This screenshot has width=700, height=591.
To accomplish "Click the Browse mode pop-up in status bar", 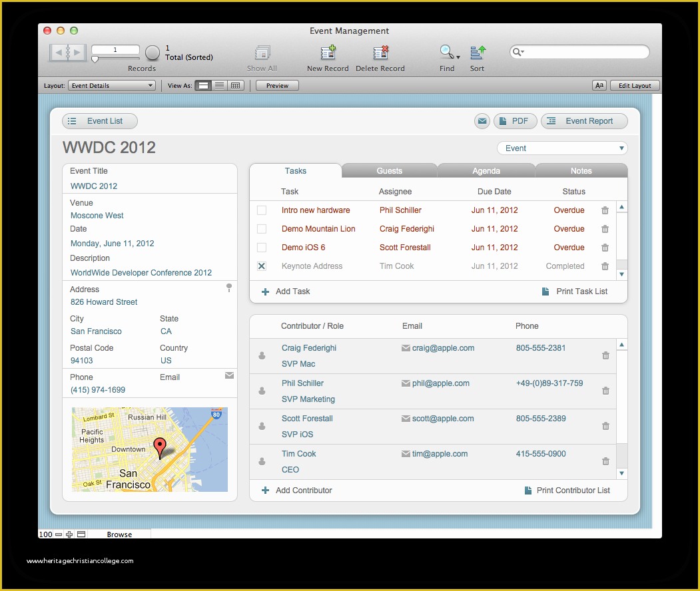I will (x=119, y=534).
